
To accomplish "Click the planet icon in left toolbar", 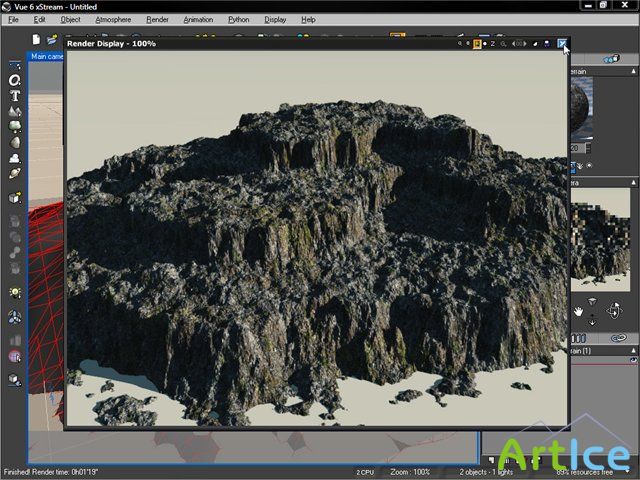I will click(15, 174).
